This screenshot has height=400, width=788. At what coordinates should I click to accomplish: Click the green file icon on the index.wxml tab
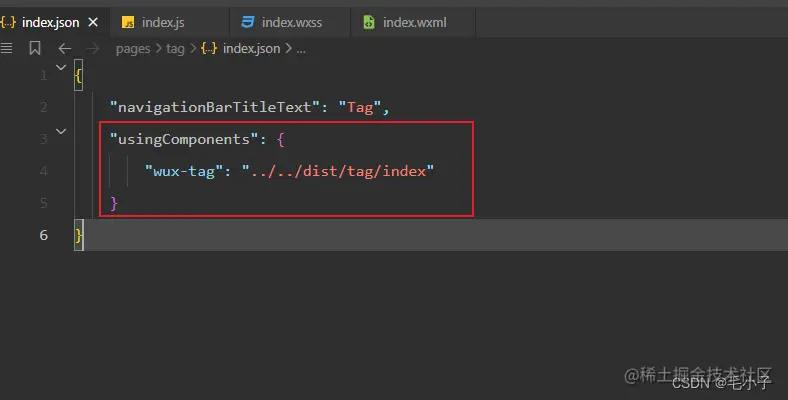369,23
